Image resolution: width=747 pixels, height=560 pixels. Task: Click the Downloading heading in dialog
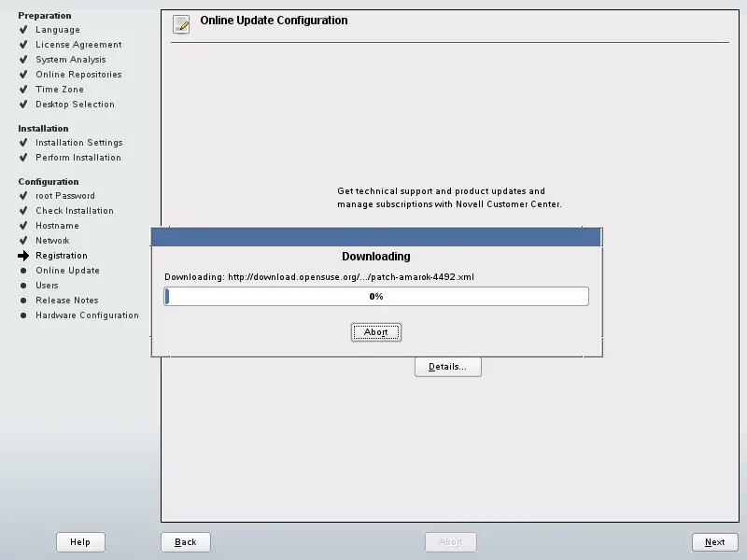tap(376, 257)
